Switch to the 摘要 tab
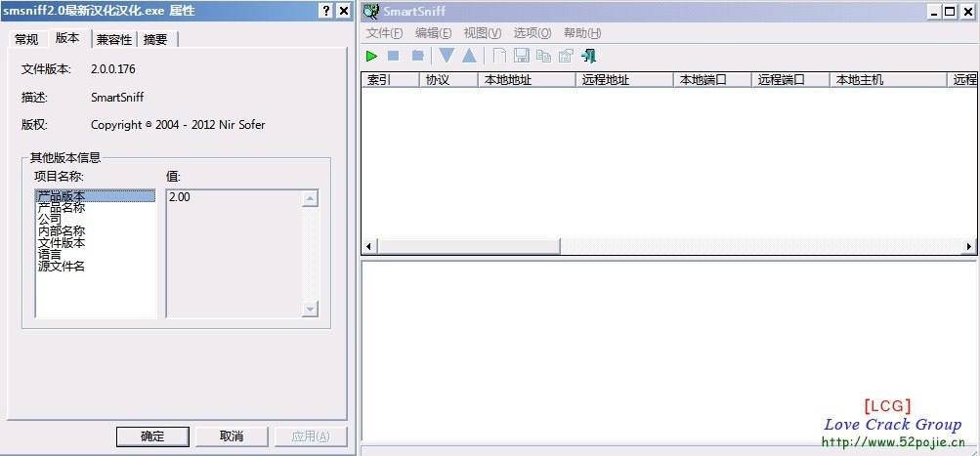Screen dimensions: 980x456 point(155,39)
